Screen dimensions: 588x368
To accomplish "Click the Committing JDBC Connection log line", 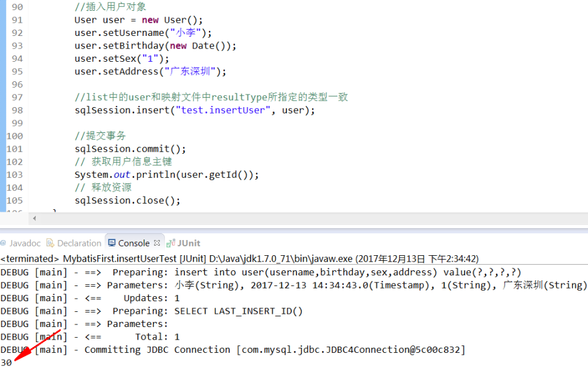I will (x=233, y=350).
